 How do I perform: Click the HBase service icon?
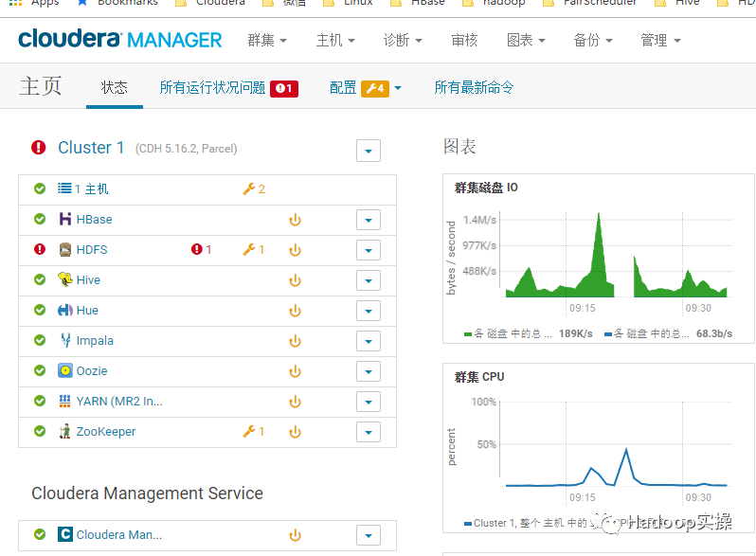[65, 219]
